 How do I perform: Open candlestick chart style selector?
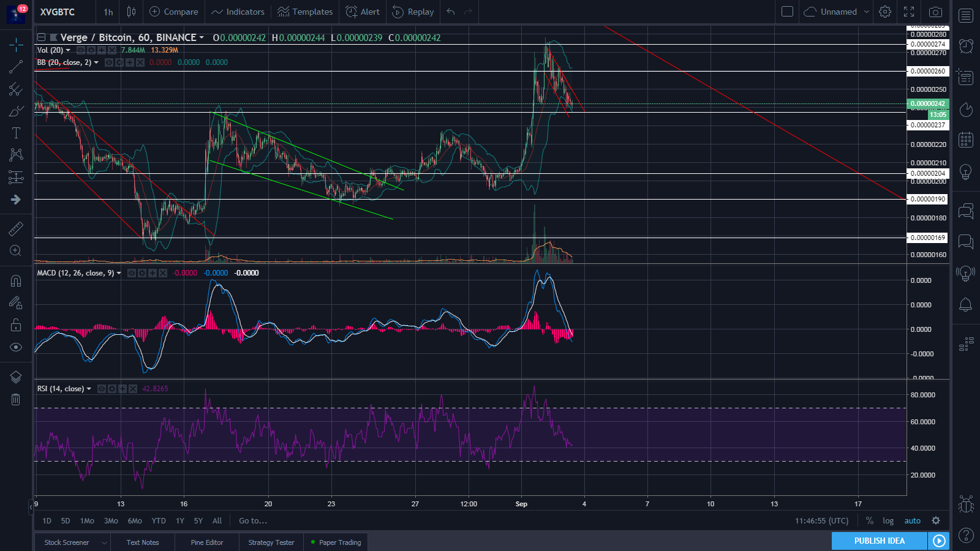coord(131,12)
